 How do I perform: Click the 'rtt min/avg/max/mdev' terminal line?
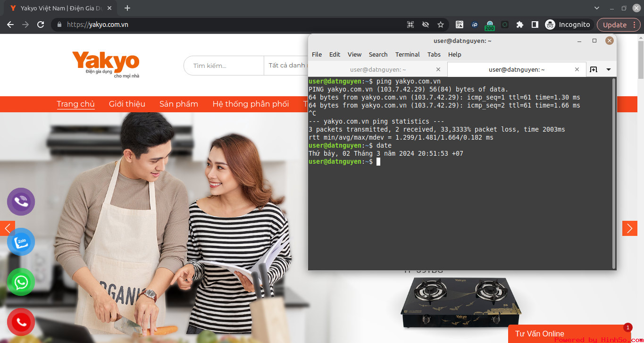pyautogui.click(x=401, y=137)
